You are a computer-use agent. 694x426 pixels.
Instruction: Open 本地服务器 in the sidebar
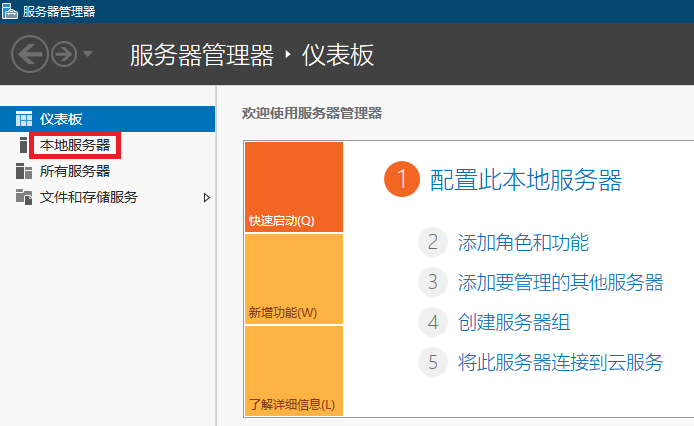click(75, 145)
